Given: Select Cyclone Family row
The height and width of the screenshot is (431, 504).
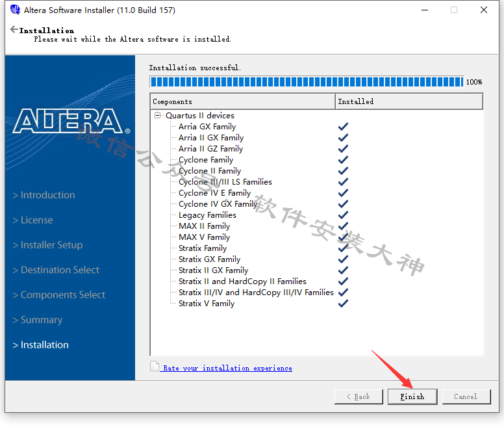Looking at the screenshot, I should click(206, 160).
